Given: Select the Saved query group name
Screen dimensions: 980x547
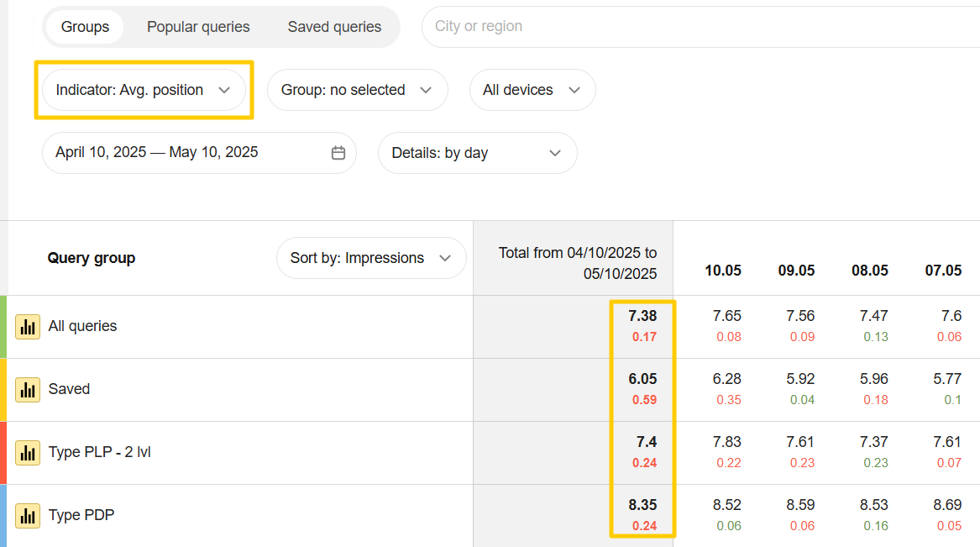Looking at the screenshot, I should pos(69,389).
